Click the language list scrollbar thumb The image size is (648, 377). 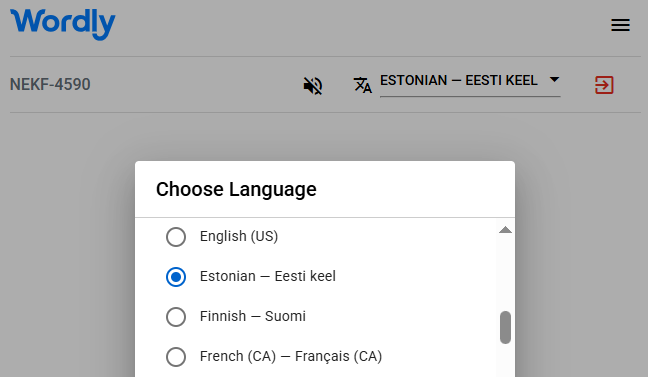coord(505,327)
